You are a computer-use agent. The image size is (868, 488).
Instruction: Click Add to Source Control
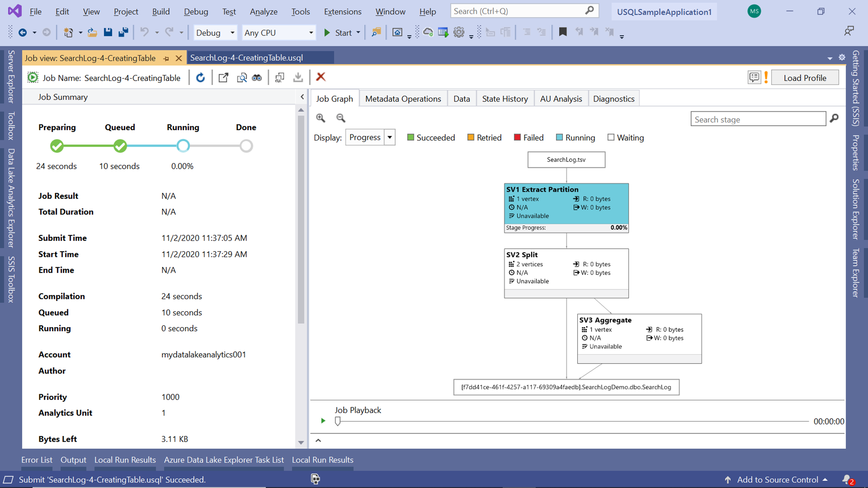coord(777,479)
